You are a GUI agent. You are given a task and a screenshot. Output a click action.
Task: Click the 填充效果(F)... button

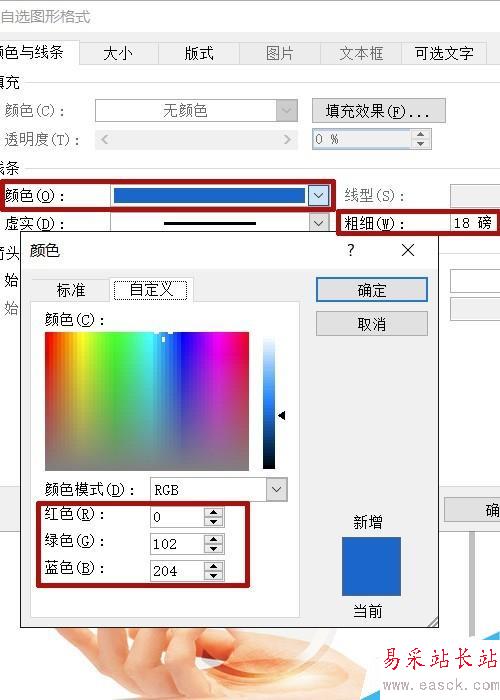(379, 111)
